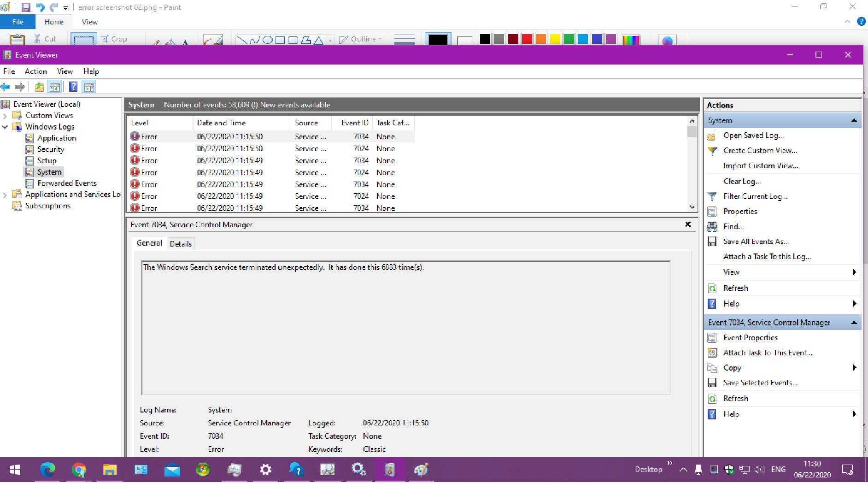The width and height of the screenshot is (868, 483).
Task: Open File Explorer from the taskbar
Action: (110, 470)
